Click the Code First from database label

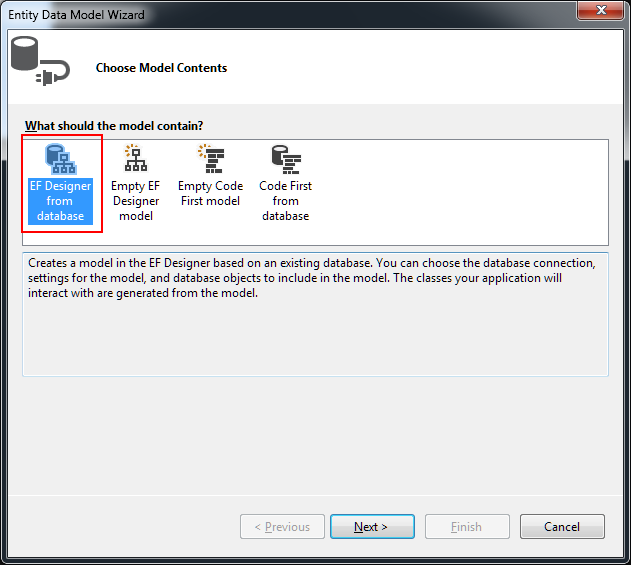[286, 201]
